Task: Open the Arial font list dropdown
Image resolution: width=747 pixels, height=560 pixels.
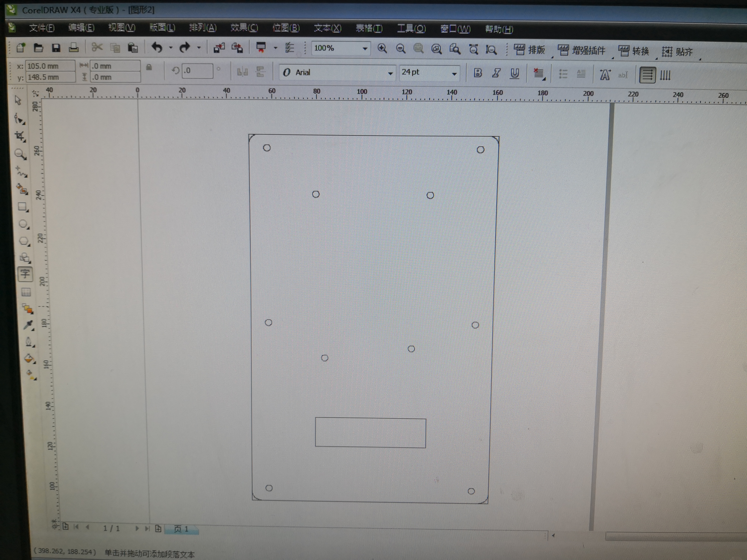Action: tap(390, 73)
